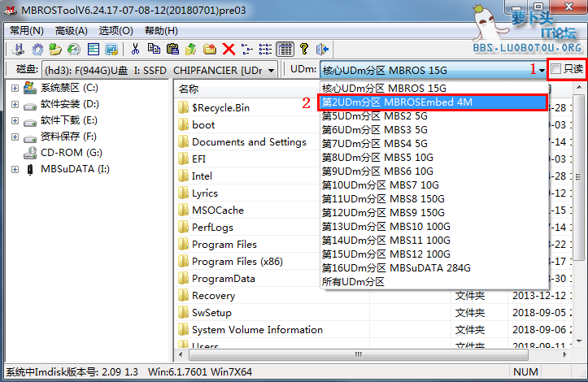The height and width of the screenshot is (382, 588).
Task: Click the green-arrow open folder toolbar icon
Action: pyautogui.click(x=55, y=49)
